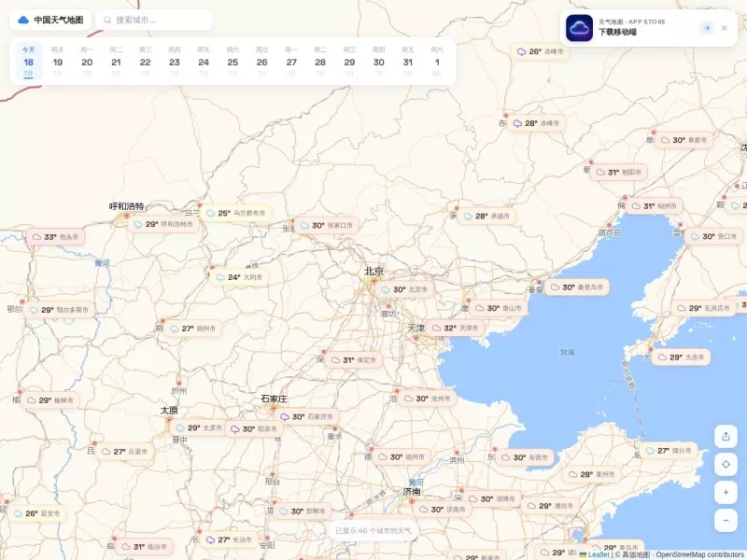This screenshot has width=747, height=560.
Task: Choose date 23 in date strip
Action: pyautogui.click(x=175, y=62)
